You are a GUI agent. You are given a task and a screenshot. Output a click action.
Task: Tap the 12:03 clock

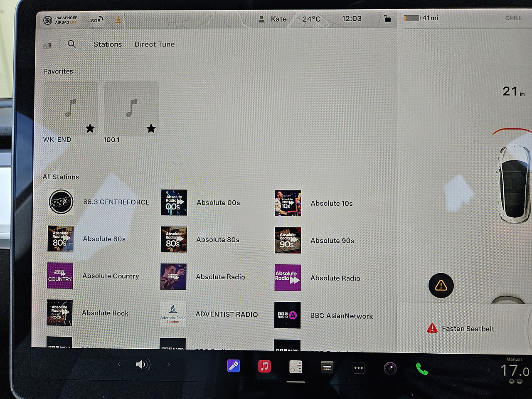pyautogui.click(x=352, y=19)
